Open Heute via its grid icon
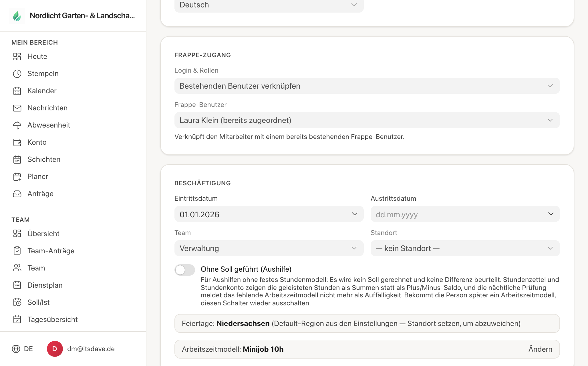 17,57
